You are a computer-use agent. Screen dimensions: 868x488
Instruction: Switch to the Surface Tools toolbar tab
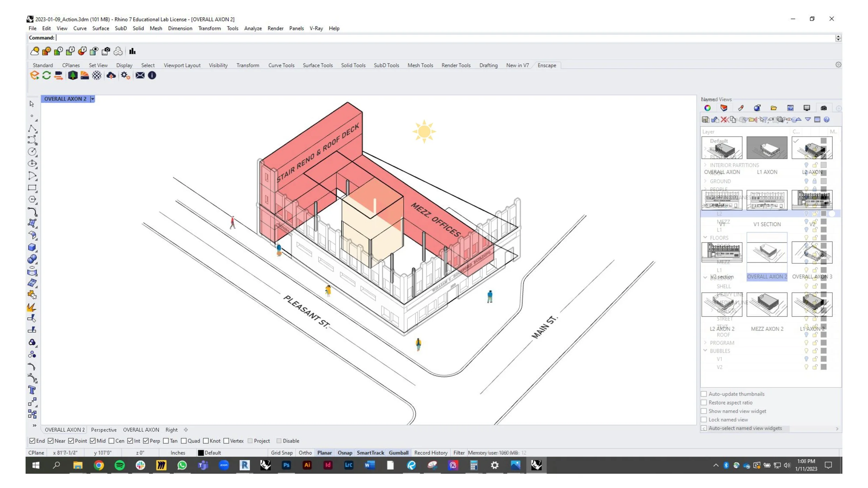(317, 65)
